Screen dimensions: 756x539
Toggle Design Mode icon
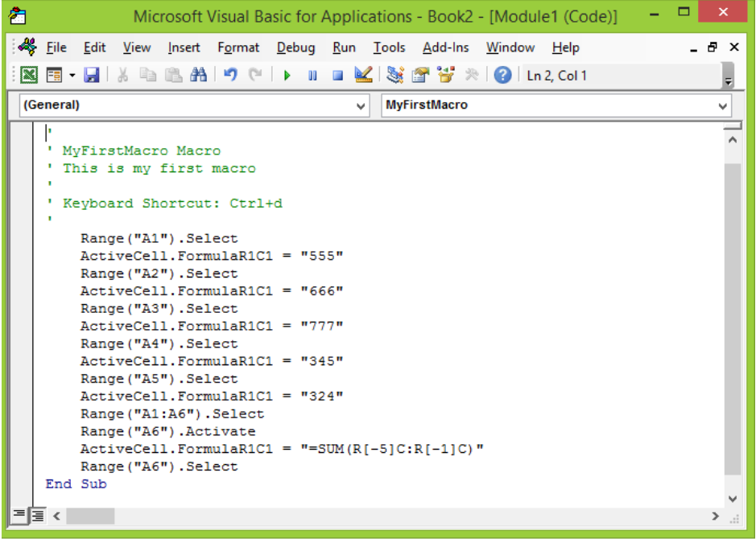click(x=363, y=75)
